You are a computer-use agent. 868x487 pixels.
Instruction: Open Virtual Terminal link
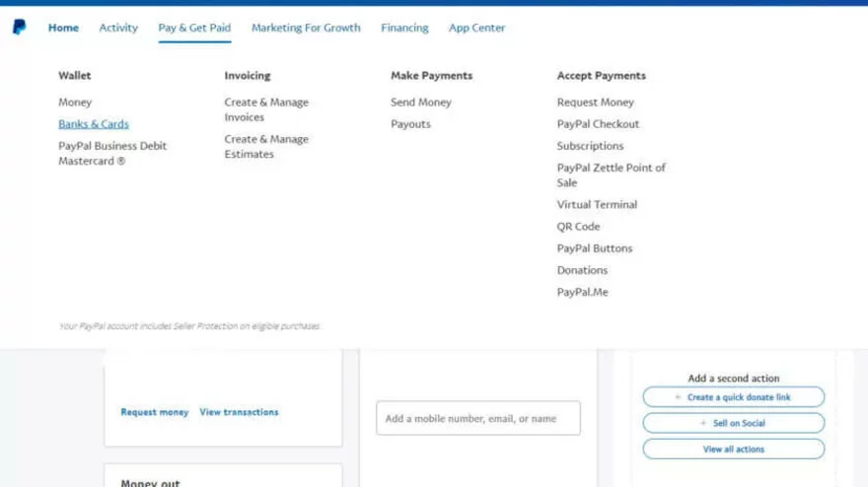[x=597, y=205]
